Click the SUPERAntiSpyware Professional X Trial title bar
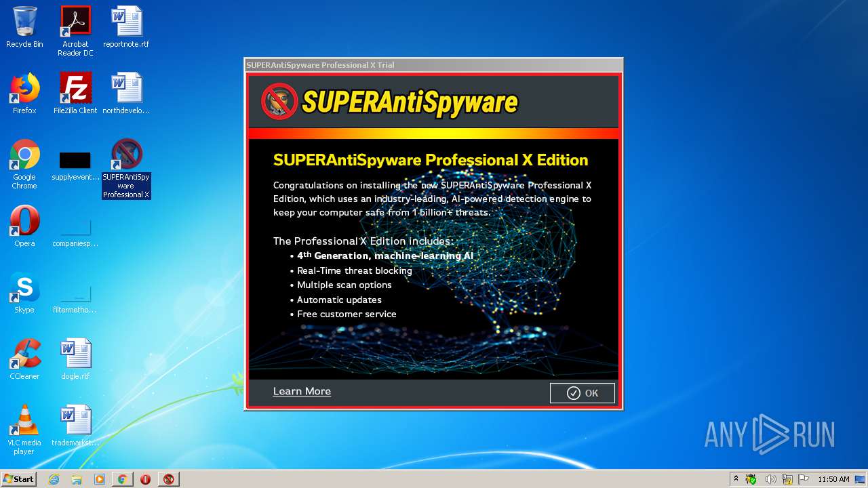This screenshot has height=488, width=868. (433, 65)
